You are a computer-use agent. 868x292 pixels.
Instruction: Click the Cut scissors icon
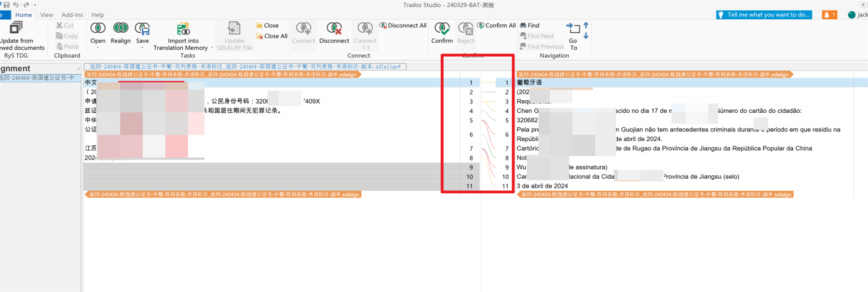click(x=59, y=26)
